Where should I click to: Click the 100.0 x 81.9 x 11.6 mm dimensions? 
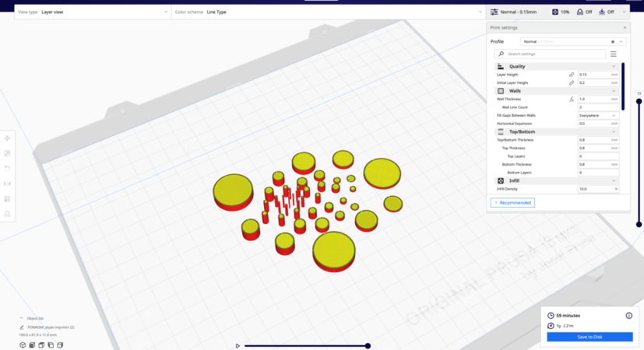[38, 334]
